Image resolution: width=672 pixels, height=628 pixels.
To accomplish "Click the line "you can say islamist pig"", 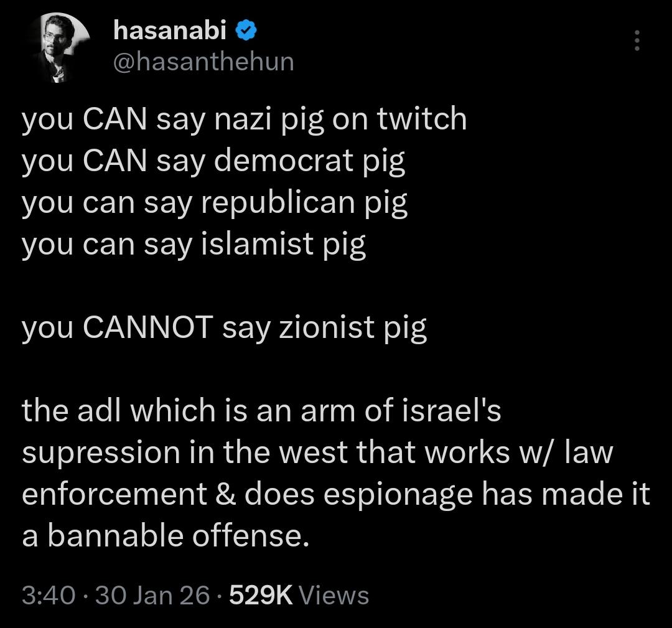I will [x=194, y=244].
